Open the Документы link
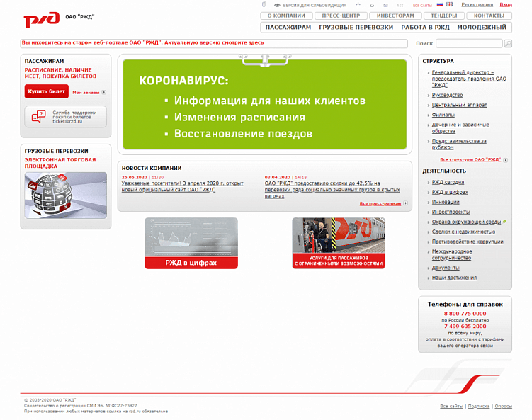Screen dimensions: 532x420 coord(446,268)
